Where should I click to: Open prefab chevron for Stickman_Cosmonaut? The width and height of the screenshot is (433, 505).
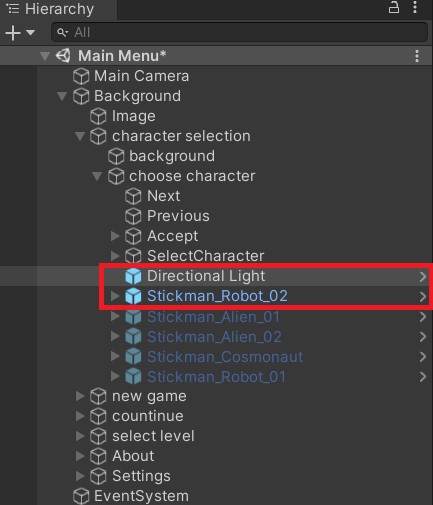tap(423, 357)
